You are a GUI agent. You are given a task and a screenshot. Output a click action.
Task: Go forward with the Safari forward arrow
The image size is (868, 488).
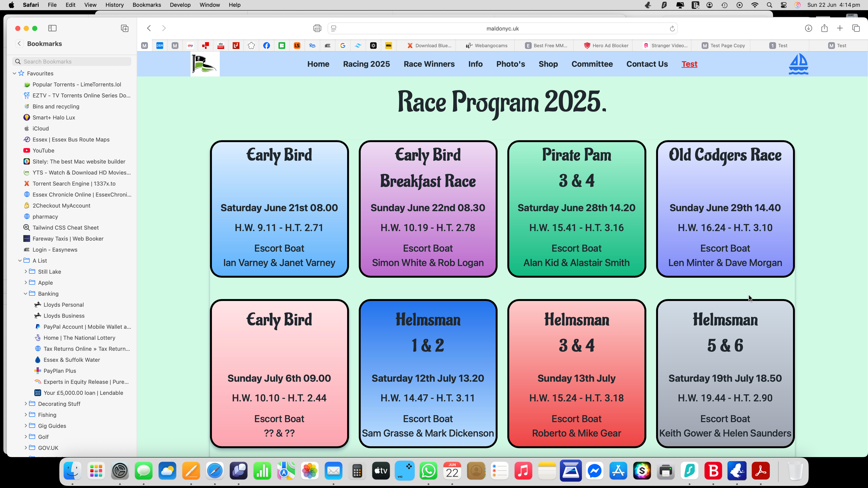tap(164, 28)
